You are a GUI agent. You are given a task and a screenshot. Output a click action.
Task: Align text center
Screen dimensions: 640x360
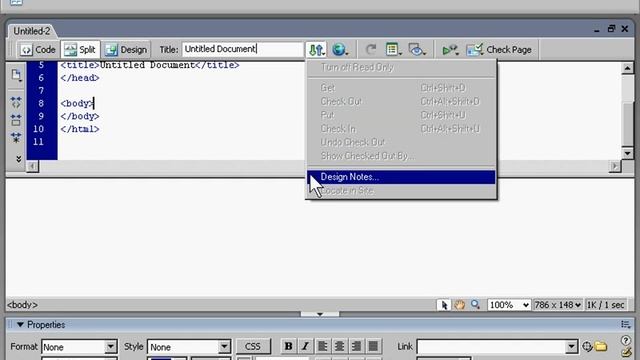pyautogui.click(x=339, y=346)
